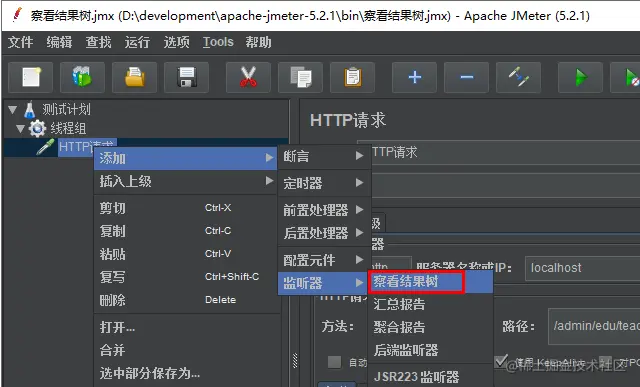Open the 帮助 menu
640x387 pixels.
click(258, 42)
